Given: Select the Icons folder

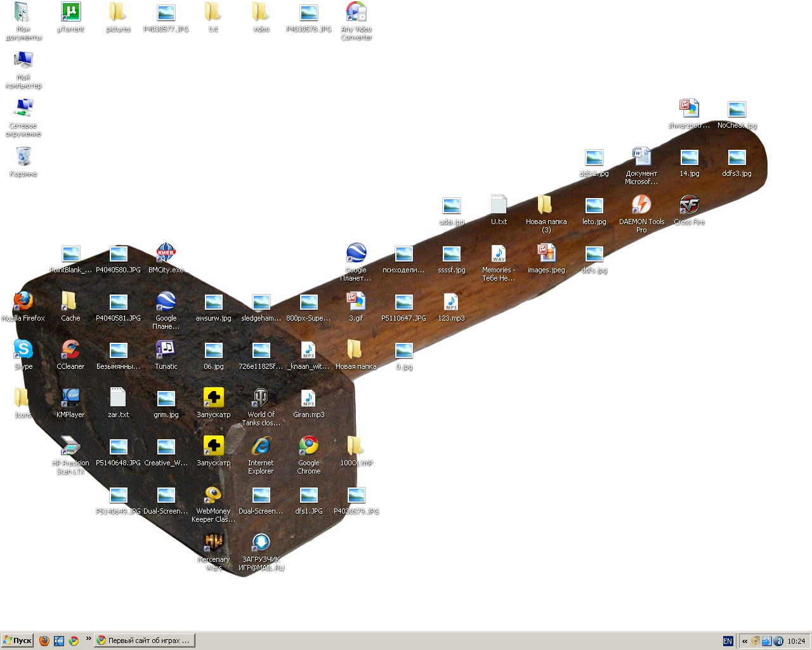Looking at the screenshot, I should (23, 403).
